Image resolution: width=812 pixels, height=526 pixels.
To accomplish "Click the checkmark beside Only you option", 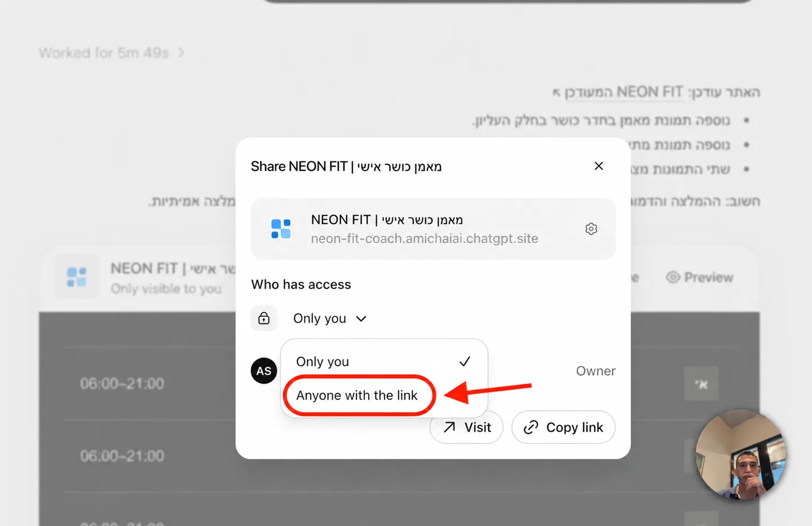I will click(x=465, y=361).
